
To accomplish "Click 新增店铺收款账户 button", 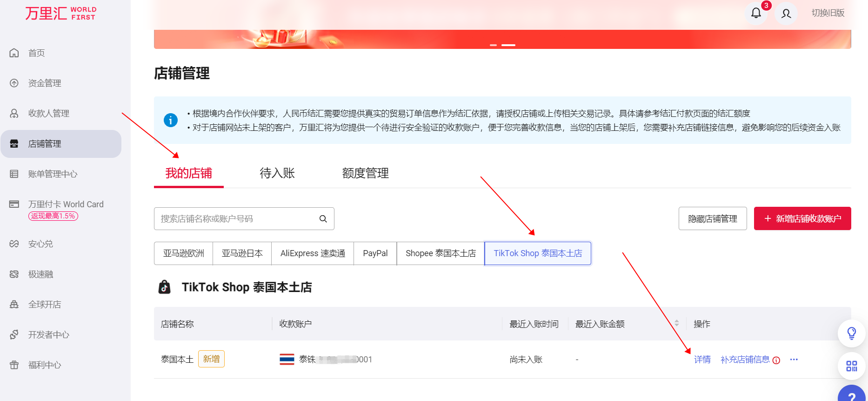I will click(802, 219).
